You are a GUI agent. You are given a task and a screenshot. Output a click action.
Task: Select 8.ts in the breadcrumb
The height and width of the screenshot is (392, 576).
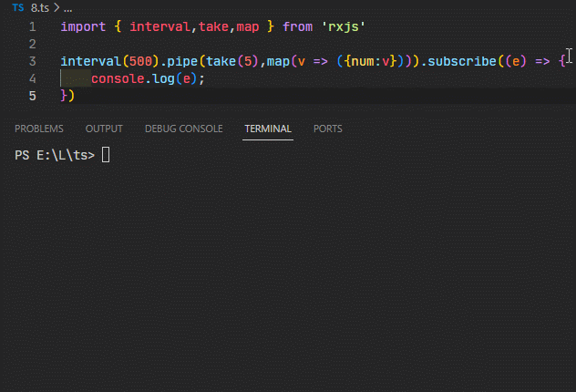coord(38,6)
